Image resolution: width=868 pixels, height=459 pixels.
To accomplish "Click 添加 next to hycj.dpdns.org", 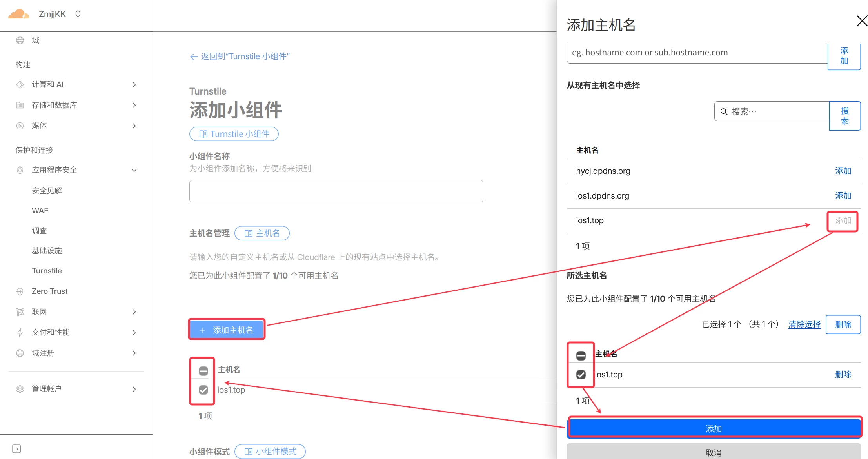I will coord(843,171).
